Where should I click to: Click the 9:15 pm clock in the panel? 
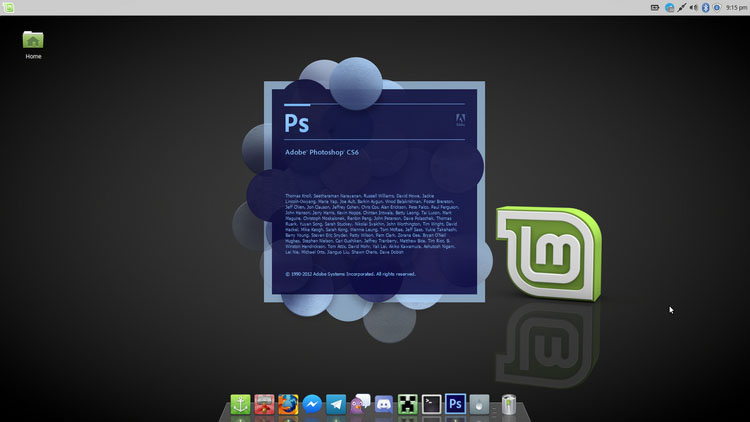pyautogui.click(x=736, y=8)
